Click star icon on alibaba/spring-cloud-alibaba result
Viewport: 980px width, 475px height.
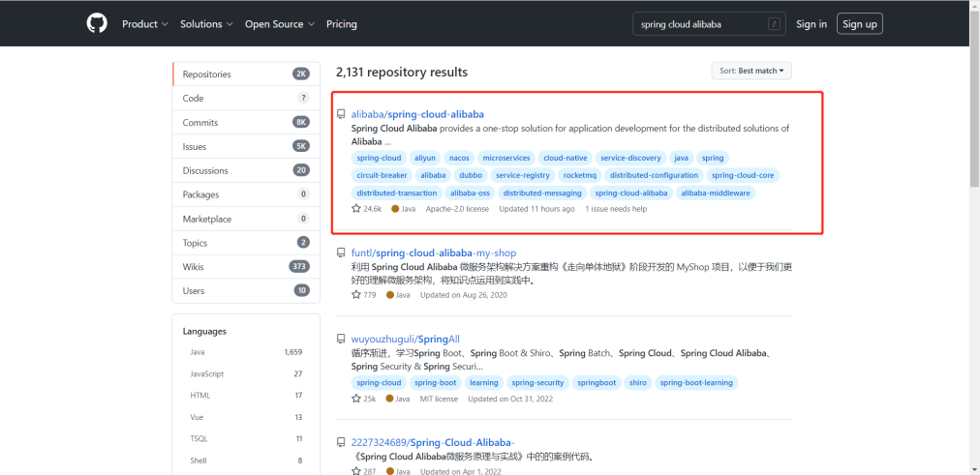(356, 208)
